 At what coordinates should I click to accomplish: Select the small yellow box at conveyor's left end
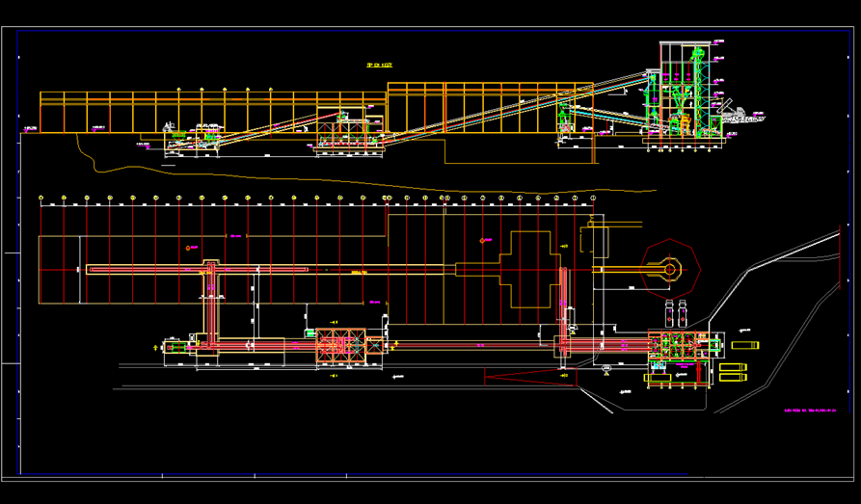pos(172,345)
